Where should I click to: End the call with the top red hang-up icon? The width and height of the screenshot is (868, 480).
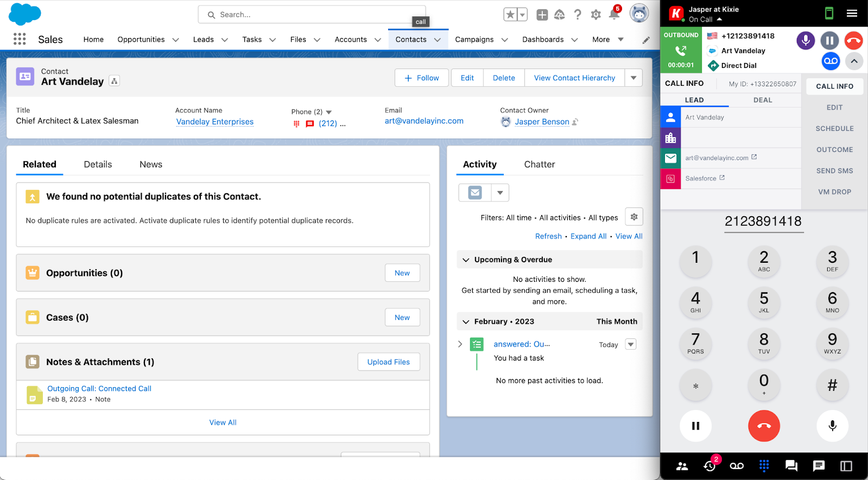pyautogui.click(x=854, y=40)
